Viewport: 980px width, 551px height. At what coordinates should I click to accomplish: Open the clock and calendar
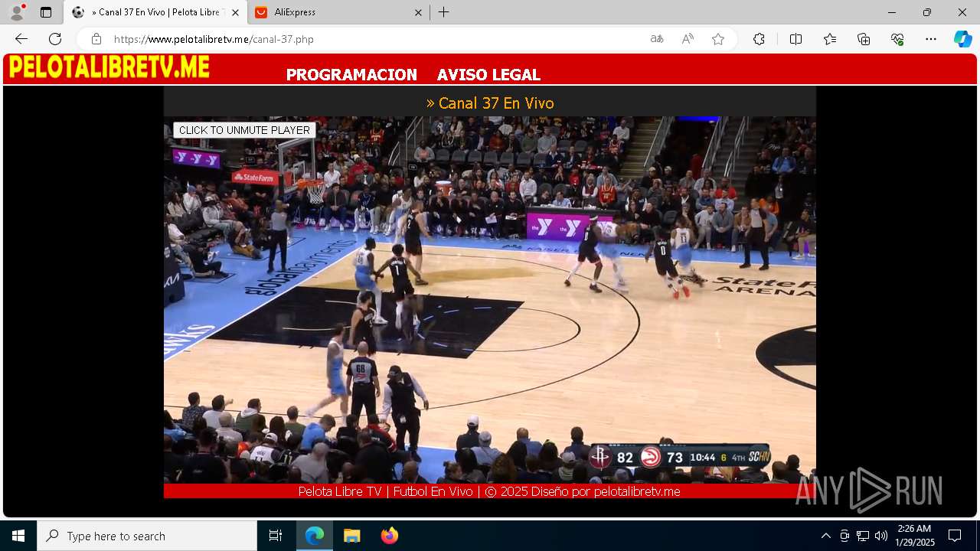pyautogui.click(x=914, y=536)
